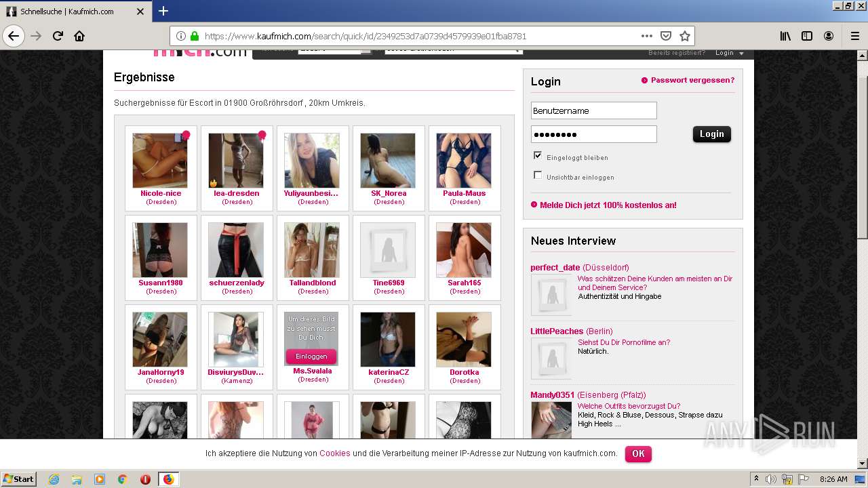
Task: Open the lea-dresden profile name
Action: (237, 193)
